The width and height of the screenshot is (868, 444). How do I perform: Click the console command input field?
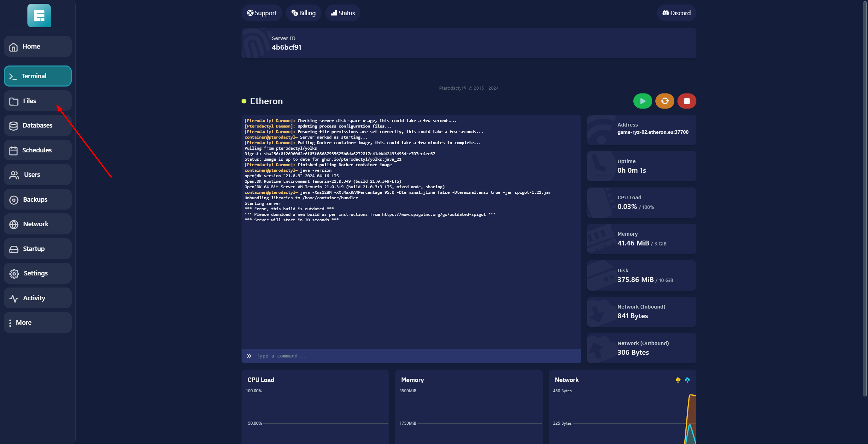coord(413,356)
